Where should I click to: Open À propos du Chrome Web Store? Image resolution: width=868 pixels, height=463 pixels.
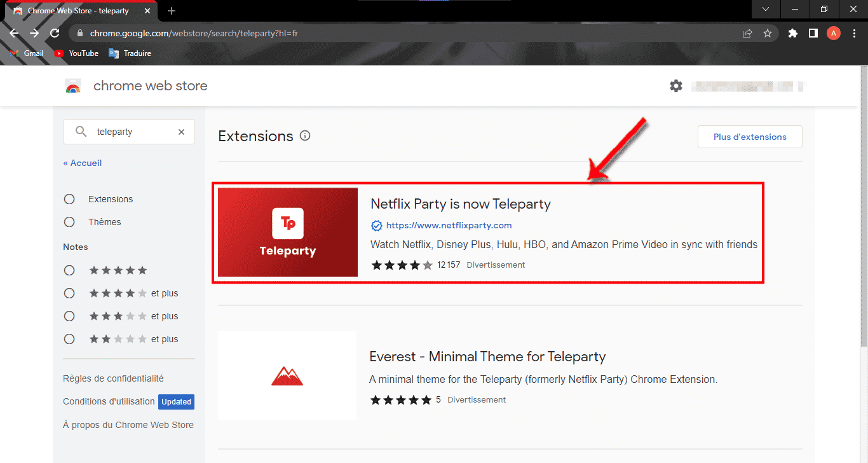tap(128, 425)
